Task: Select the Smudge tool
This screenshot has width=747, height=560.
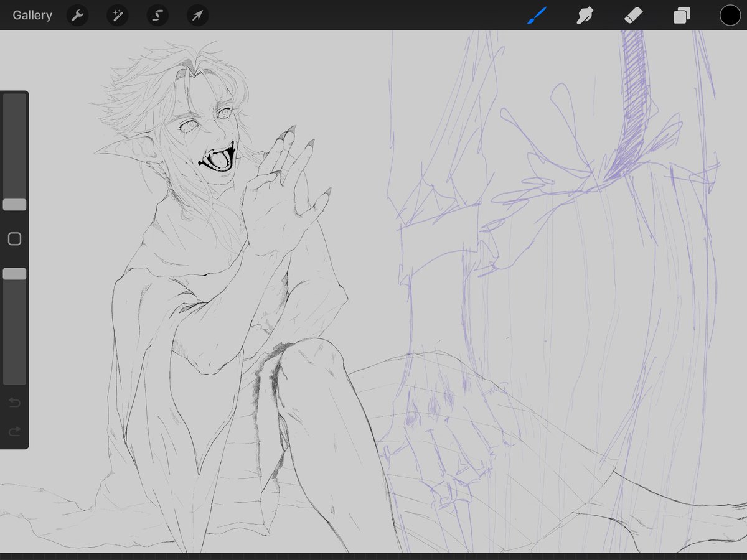Action: pyautogui.click(x=585, y=15)
